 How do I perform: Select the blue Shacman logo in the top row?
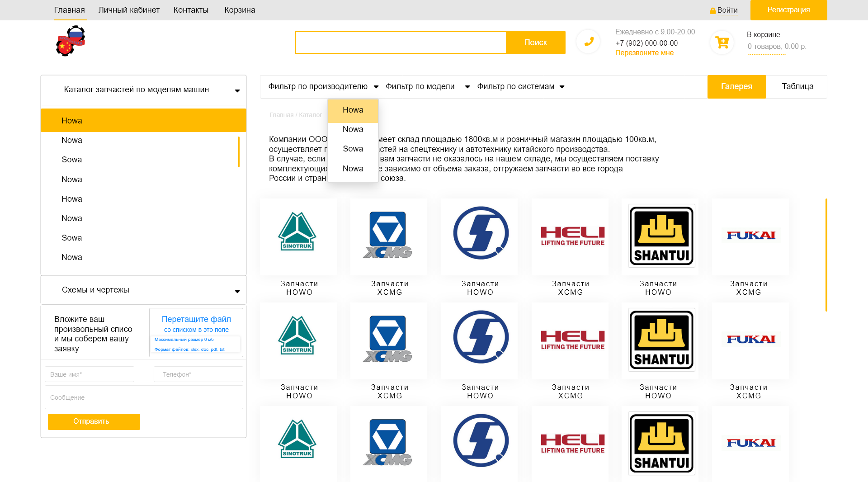pyautogui.click(x=481, y=233)
